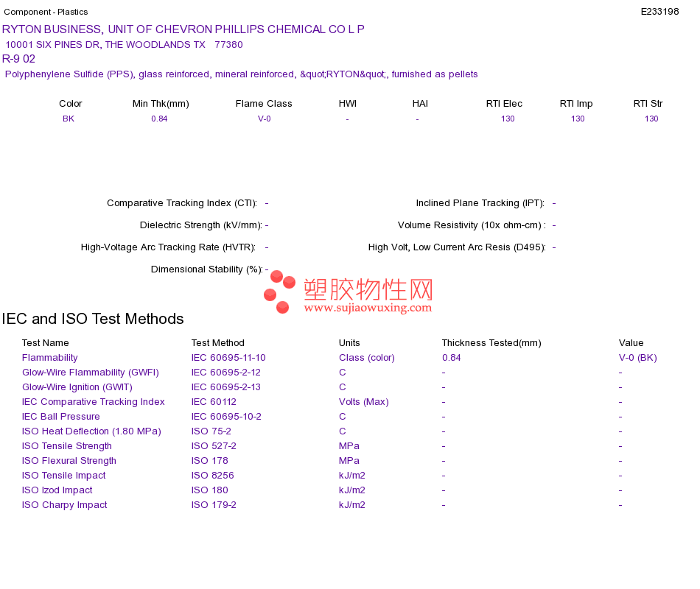The height and width of the screenshot is (589, 700).
Task: Open the ISO Tensile Strength link
Action: [x=67, y=445]
